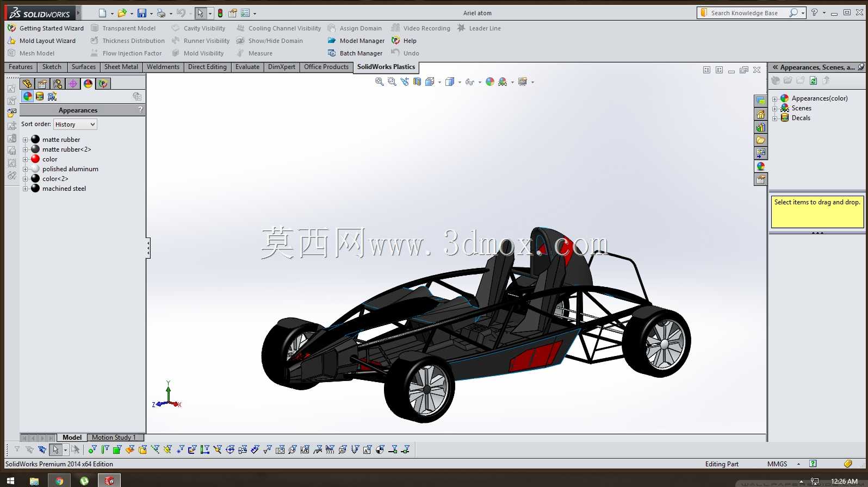Switch to the Motion Study 1 tab
868x487 pixels.
coord(114,438)
